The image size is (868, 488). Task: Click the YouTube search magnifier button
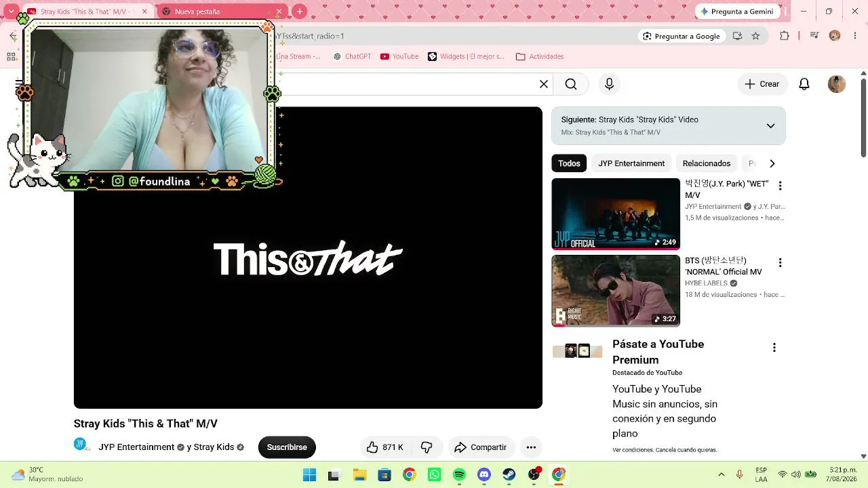[571, 84]
